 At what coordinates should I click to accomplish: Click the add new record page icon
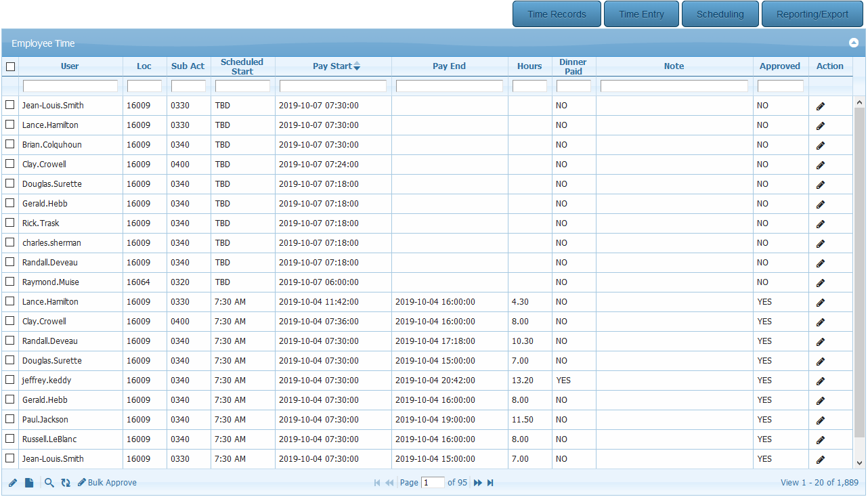point(30,483)
